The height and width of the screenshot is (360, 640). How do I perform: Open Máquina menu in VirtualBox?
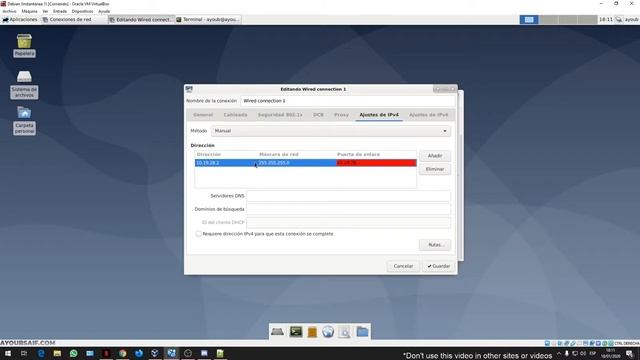29,11
